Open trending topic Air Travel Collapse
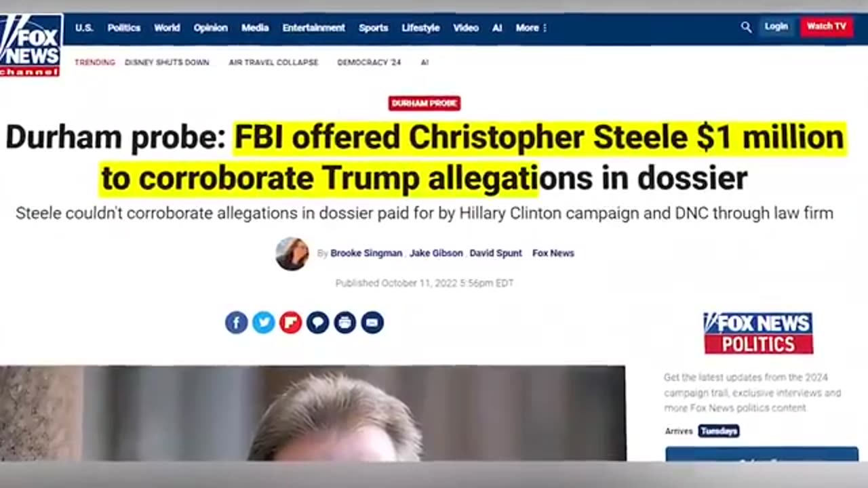This screenshot has width=868, height=488. pyautogui.click(x=273, y=62)
